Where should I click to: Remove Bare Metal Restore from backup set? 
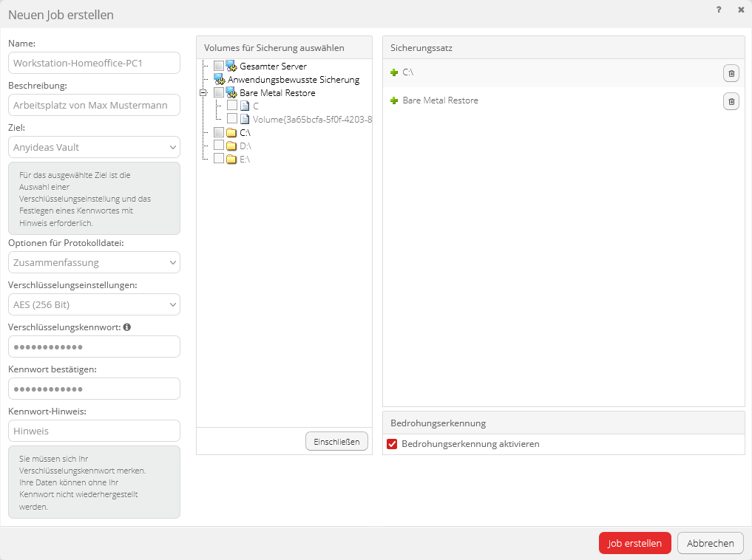click(x=731, y=101)
